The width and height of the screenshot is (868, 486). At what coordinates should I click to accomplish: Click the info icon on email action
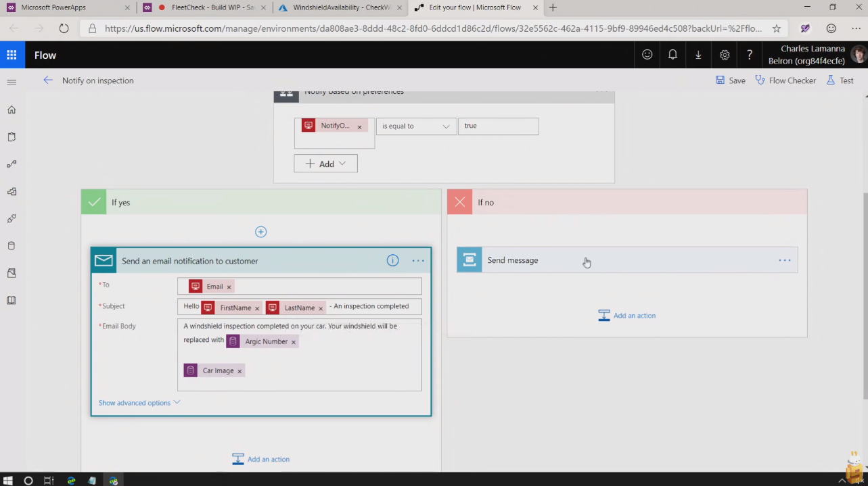click(x=392, y=261)
